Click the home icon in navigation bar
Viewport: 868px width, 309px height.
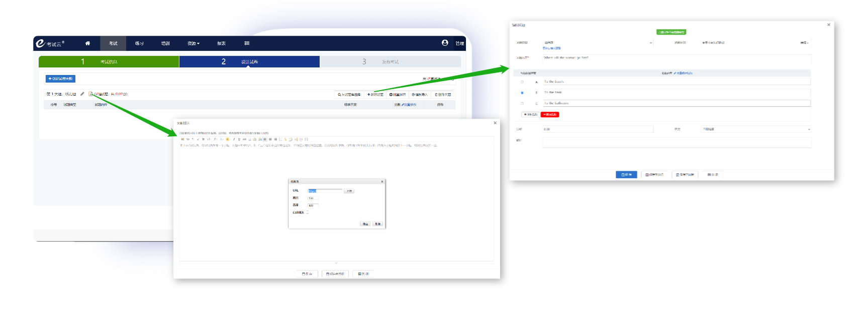coord(87,44)
